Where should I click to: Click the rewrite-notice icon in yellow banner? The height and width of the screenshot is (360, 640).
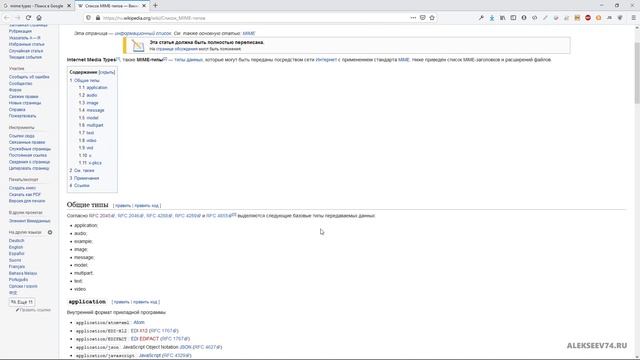click(x=138, y=46)
